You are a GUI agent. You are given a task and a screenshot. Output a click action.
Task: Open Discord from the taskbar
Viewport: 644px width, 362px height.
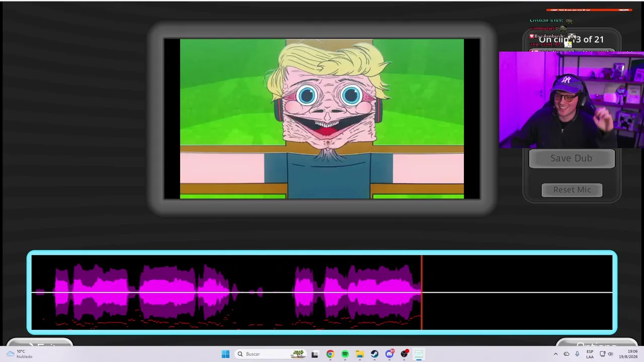coord(389,354)
